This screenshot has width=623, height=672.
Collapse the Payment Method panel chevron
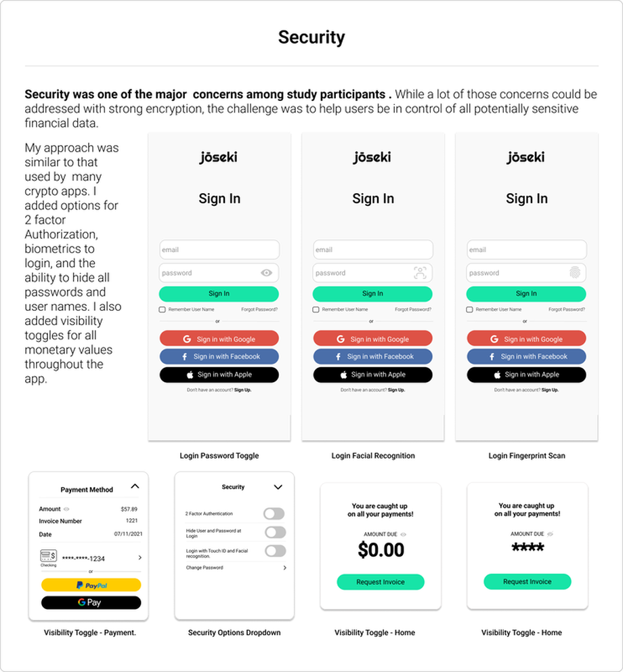[135, 486]
